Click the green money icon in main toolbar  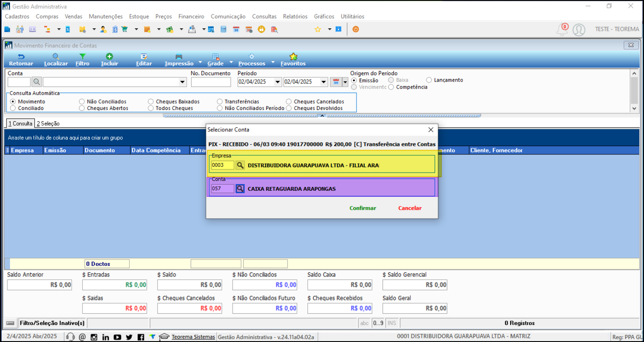click(170, 29)
